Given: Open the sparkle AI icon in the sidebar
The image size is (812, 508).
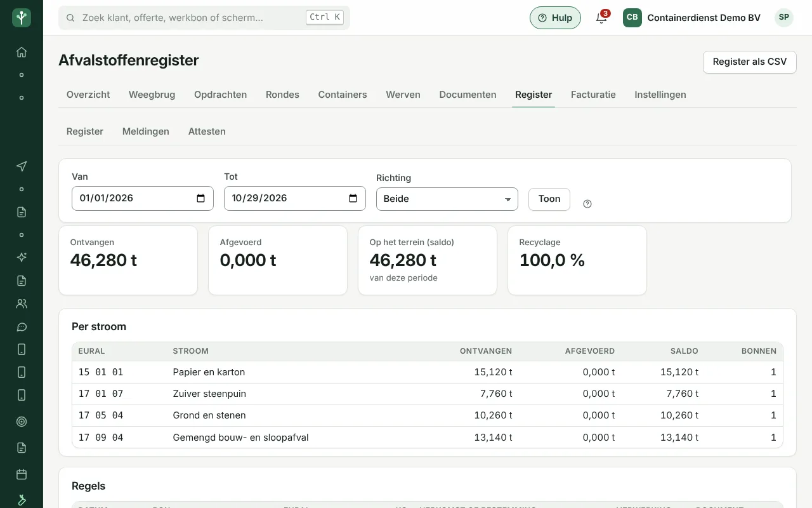Looking at the screenshot, I should coord(22,257).
